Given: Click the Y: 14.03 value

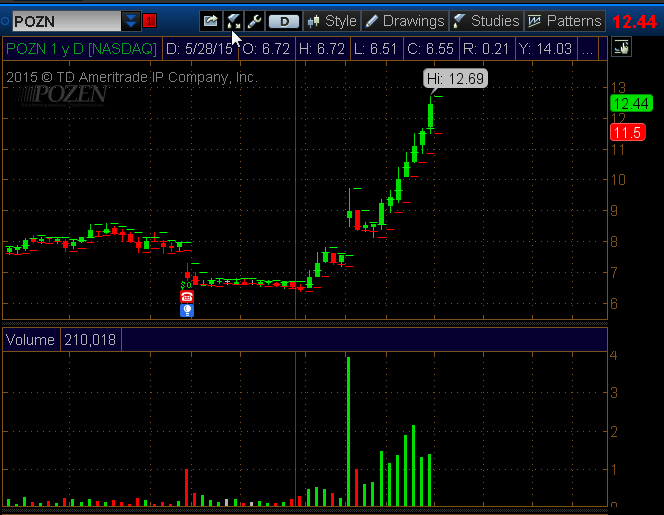Looking at the screenshot, I should pyautogui.click(x=545, y=49).
